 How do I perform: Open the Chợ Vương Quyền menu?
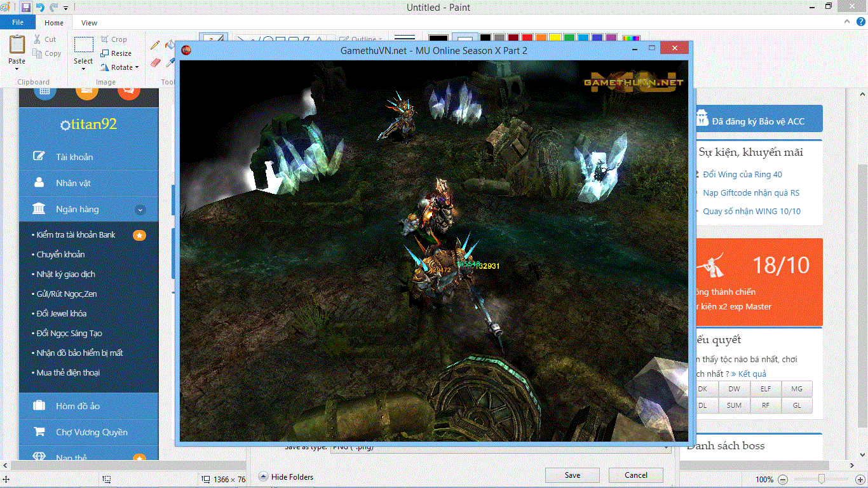88,432
